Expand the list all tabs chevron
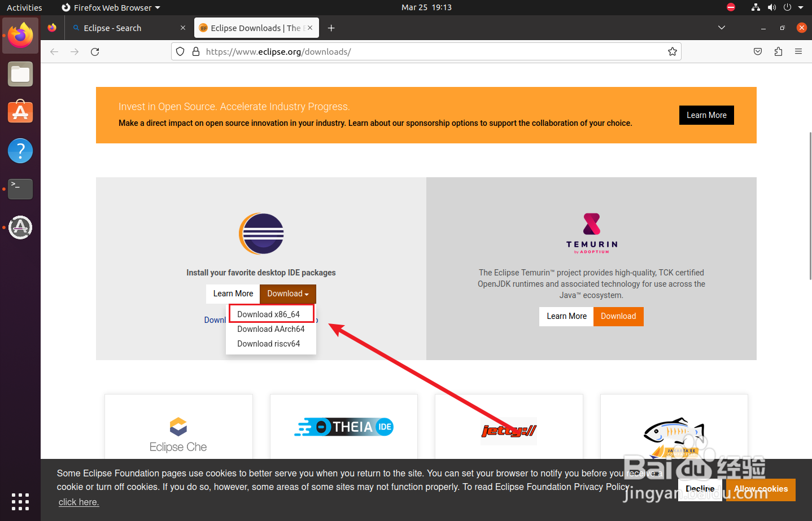The height and width of the screenshot is (521, 812). click(x=722, y=28)
